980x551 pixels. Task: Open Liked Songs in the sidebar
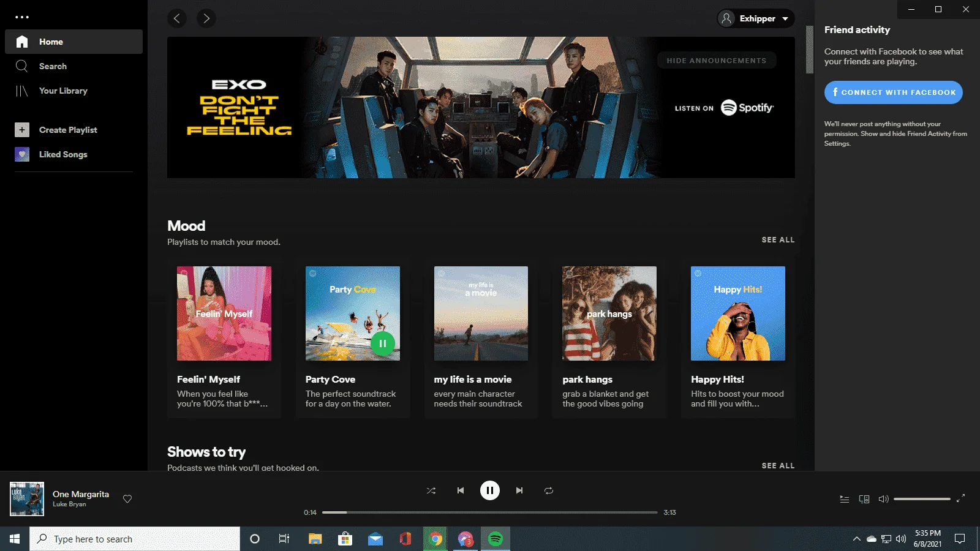[63, 154]
